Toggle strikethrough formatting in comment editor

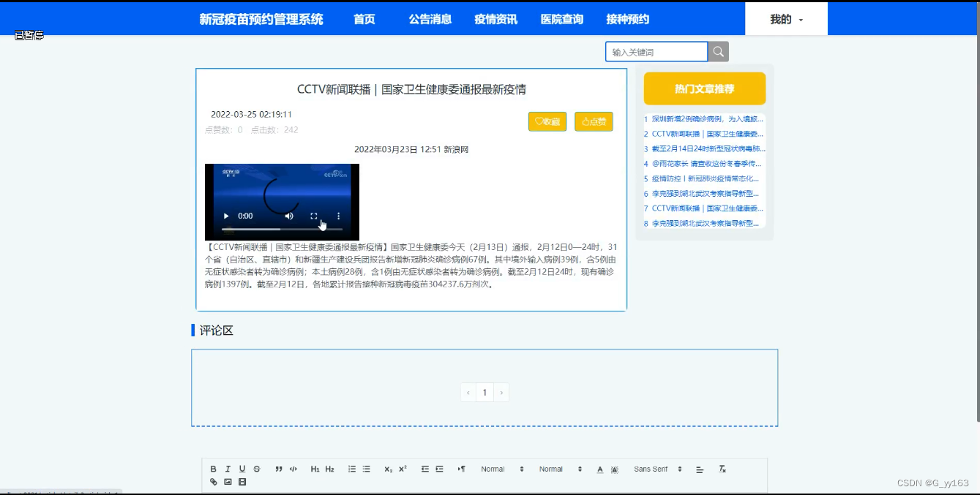(x=257, y=469)
